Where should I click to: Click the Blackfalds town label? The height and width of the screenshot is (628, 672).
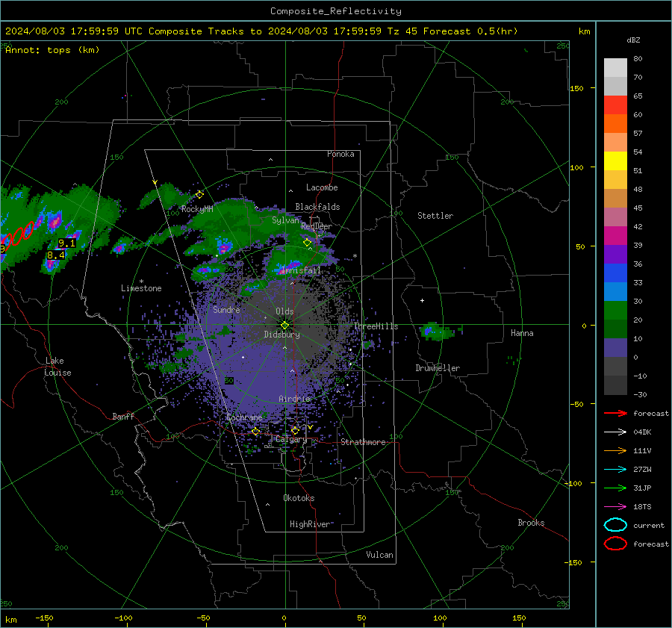click(317, 207)
